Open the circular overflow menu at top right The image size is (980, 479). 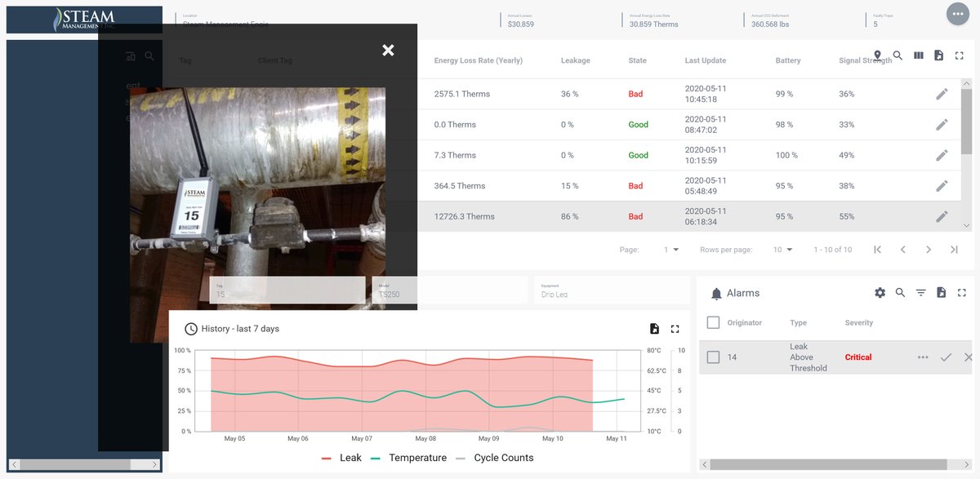pos(958,14)
